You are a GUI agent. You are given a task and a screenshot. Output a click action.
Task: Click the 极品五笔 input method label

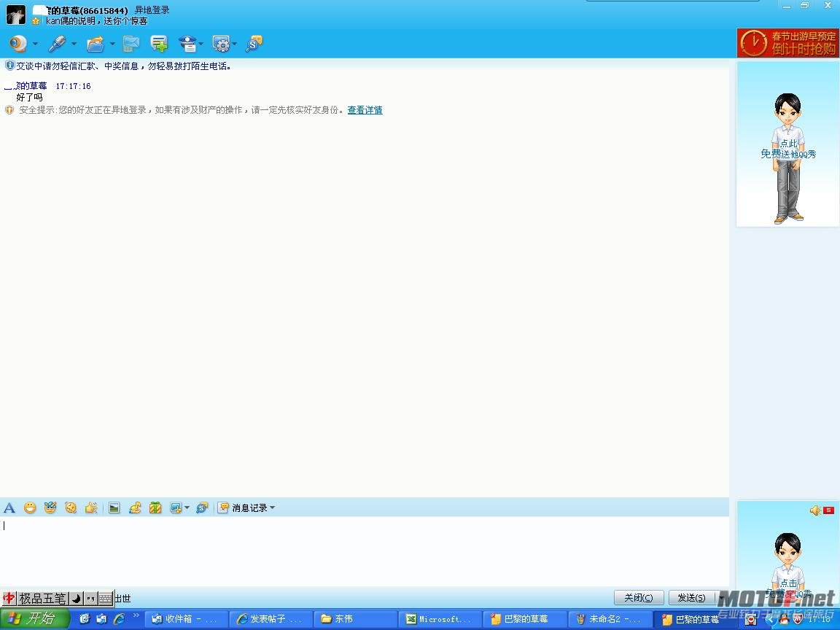pyautogui.click(x=42, y=598)
